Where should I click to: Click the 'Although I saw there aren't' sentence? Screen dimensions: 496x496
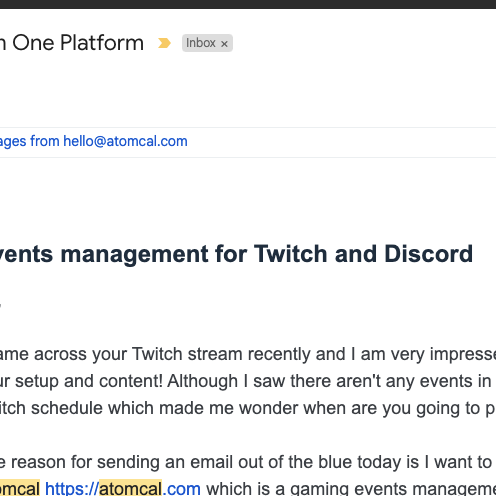coord(274,381)
